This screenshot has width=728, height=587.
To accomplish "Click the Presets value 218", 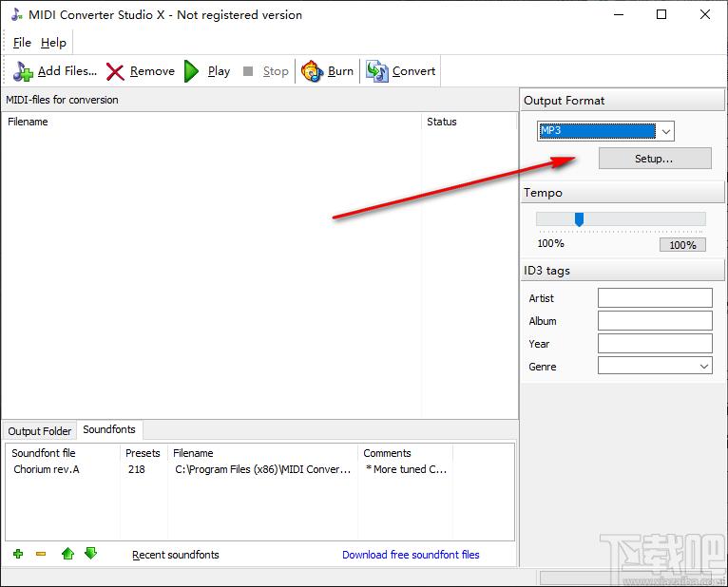I will click(137, 469).
